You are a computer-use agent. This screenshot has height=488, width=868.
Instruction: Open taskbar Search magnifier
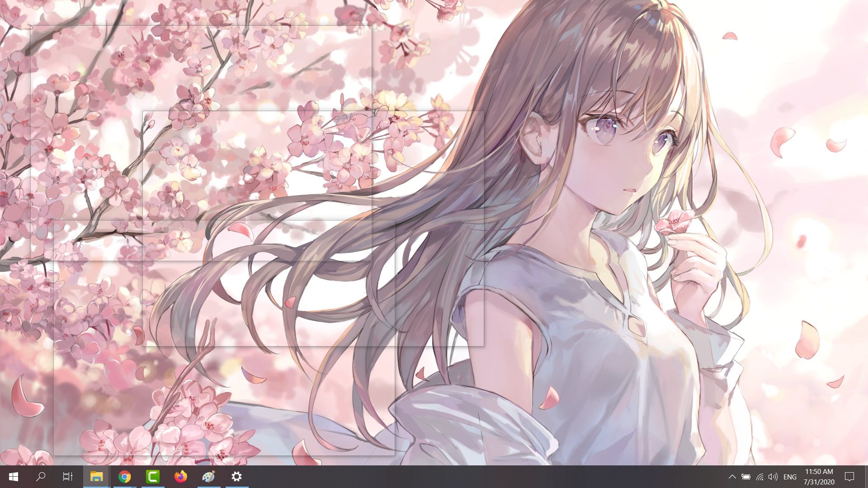click(41, 477)
